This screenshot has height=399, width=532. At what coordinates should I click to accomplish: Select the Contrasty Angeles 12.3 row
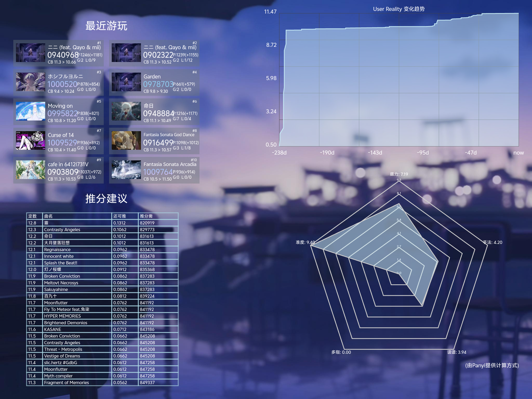[62, 230]
